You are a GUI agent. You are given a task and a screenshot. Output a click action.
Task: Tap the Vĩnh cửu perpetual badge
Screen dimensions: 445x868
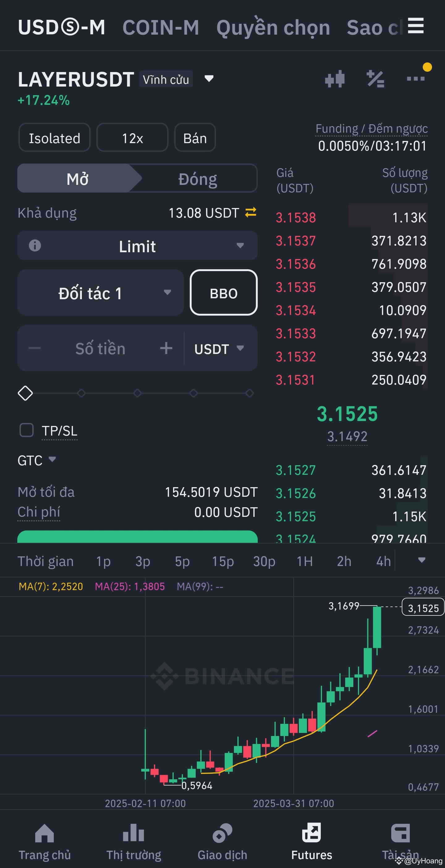pos(166,79)
